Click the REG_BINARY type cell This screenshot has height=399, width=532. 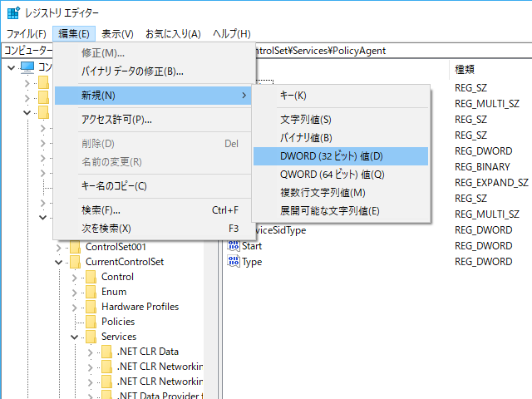tap(482, 167)
